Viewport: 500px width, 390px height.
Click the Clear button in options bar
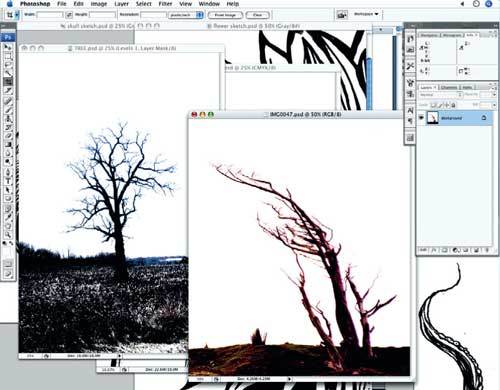pyautogui.click(x=257, y=15)
